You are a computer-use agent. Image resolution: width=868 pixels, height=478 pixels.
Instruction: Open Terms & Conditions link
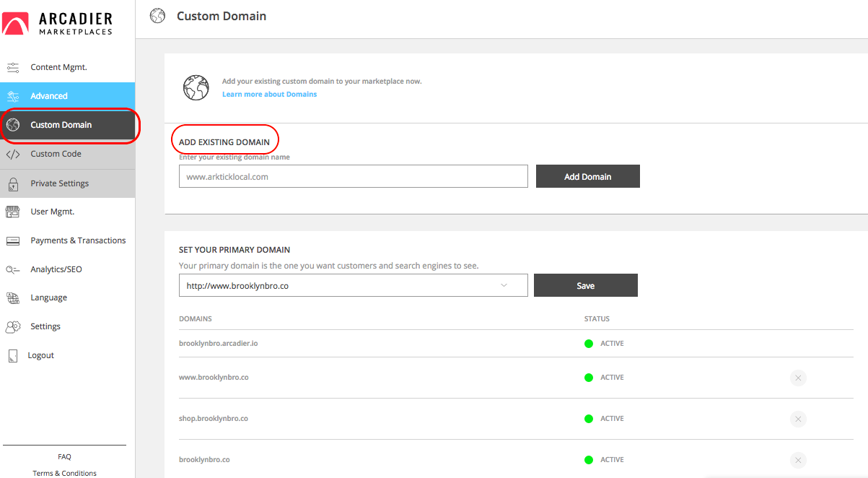click(x=64, y=473)
